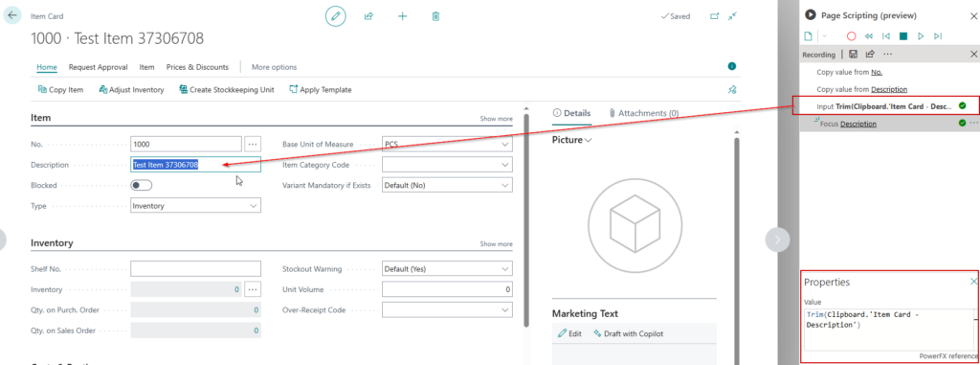This screenshot has width=980, height=365.
Task: Share the recording from Recording bar
Action: [870, 55]
